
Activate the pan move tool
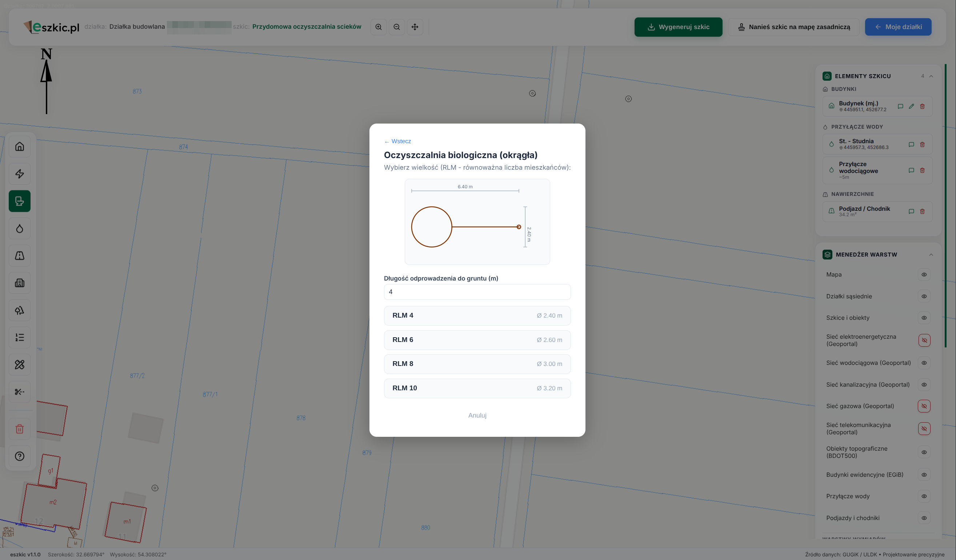pos(415,27)
